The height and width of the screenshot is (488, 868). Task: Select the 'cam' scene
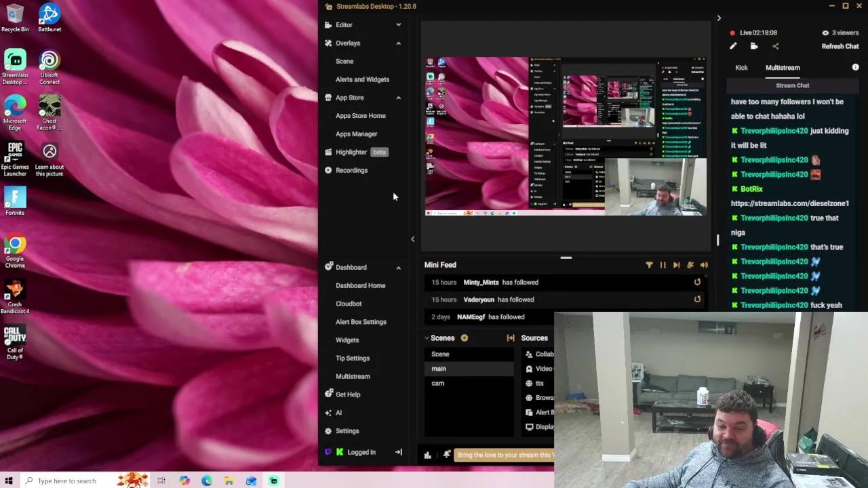click(x=469, y=383)
